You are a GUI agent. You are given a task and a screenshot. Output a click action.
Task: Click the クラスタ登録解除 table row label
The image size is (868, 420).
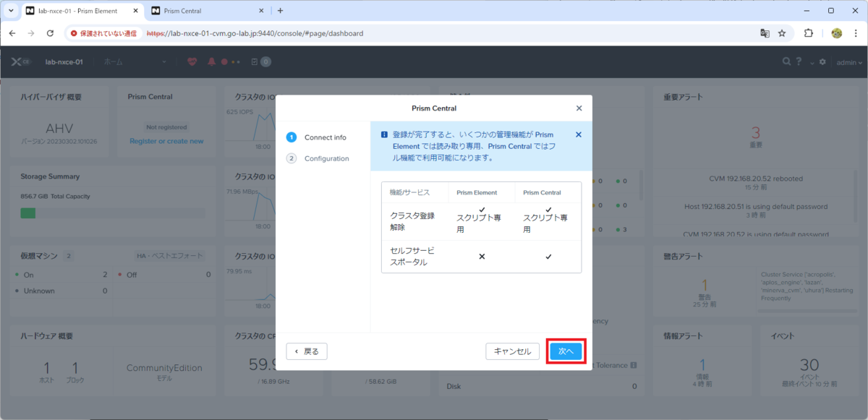point(413,221)
